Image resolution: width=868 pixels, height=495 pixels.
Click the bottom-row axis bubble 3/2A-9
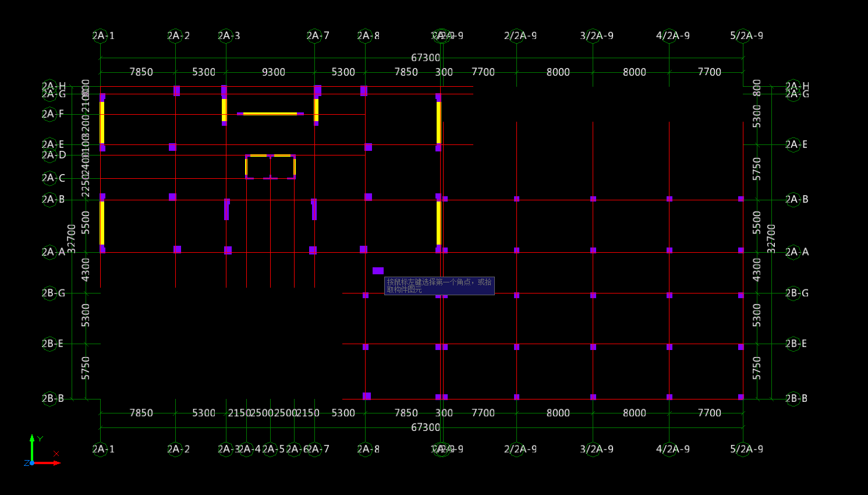coord(596,449)
